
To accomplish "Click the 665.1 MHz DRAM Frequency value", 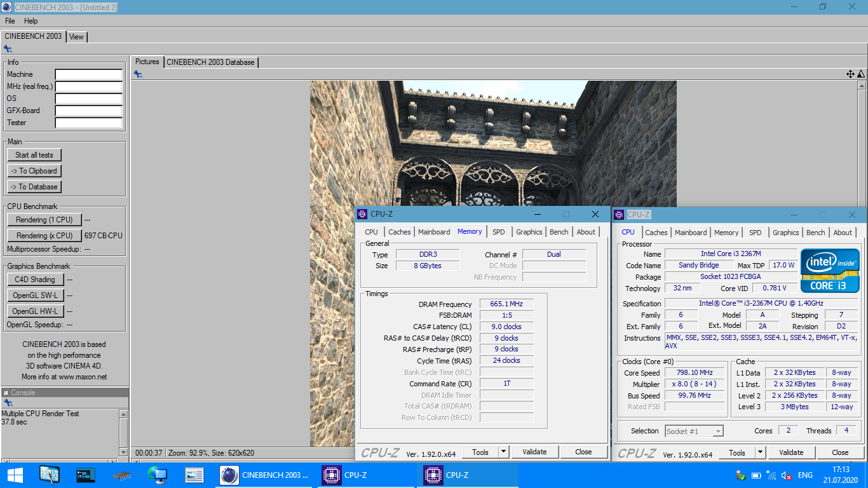I will (x=507, y=304).
